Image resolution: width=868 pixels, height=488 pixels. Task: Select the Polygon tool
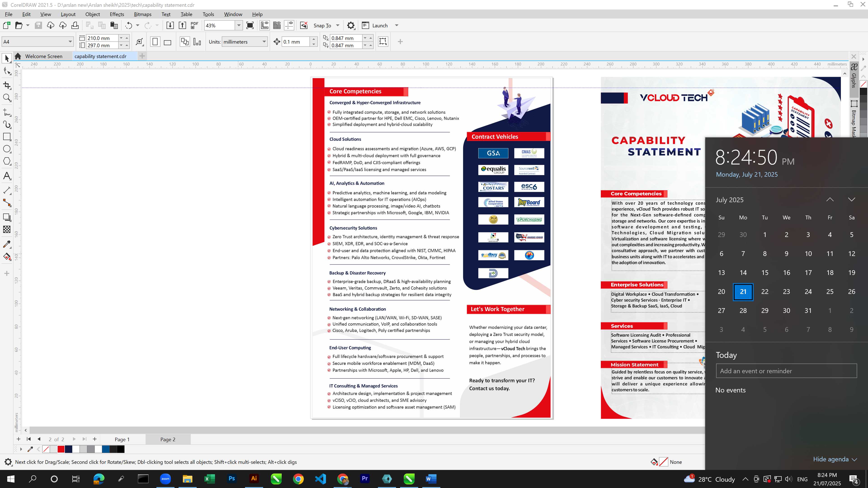(7, 161)
